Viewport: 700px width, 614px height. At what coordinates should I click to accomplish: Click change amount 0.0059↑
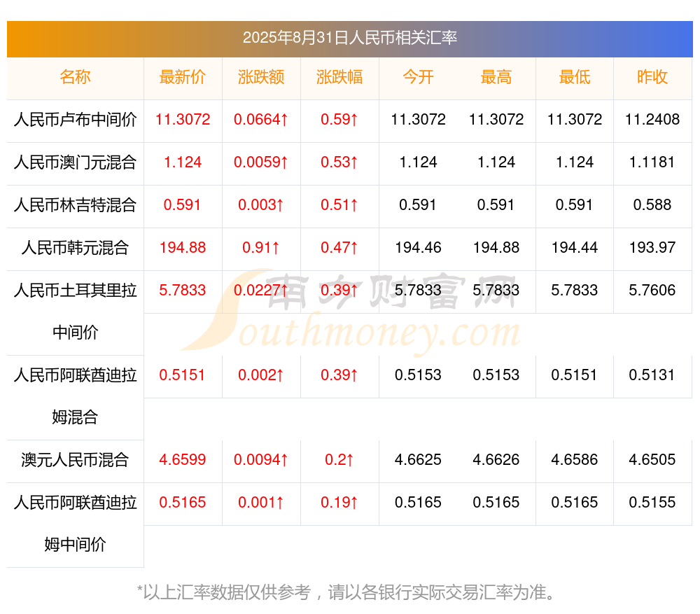260,162
